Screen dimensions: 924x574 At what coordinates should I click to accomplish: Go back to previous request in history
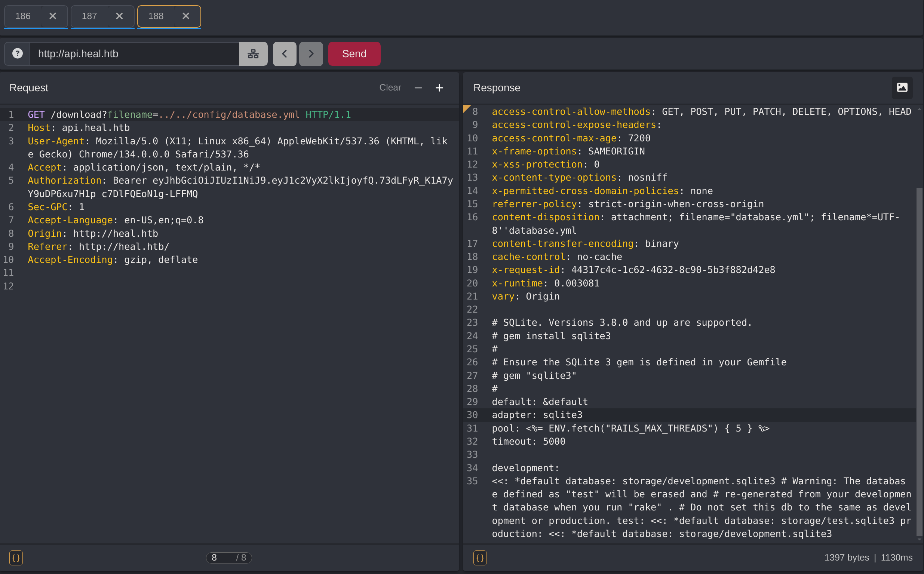(285, 53)
